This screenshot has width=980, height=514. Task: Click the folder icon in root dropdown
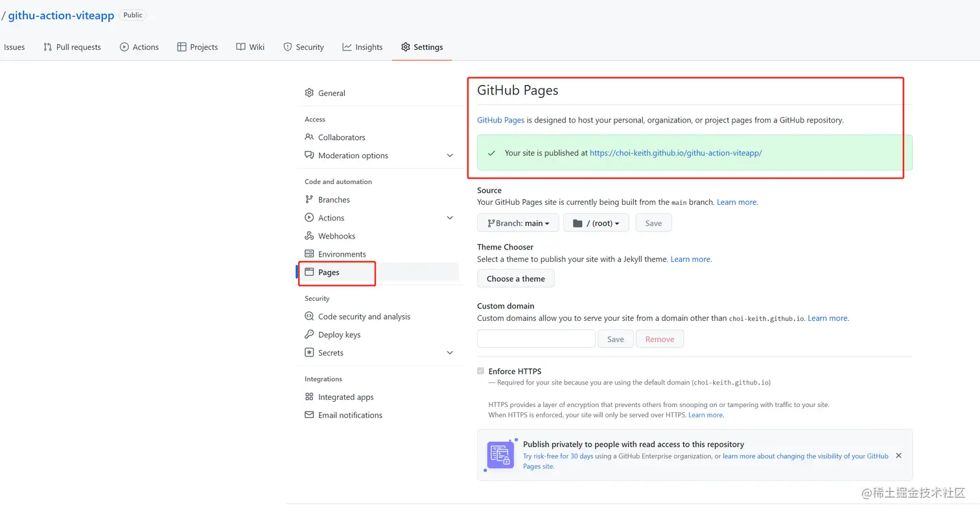coord(577,223)
